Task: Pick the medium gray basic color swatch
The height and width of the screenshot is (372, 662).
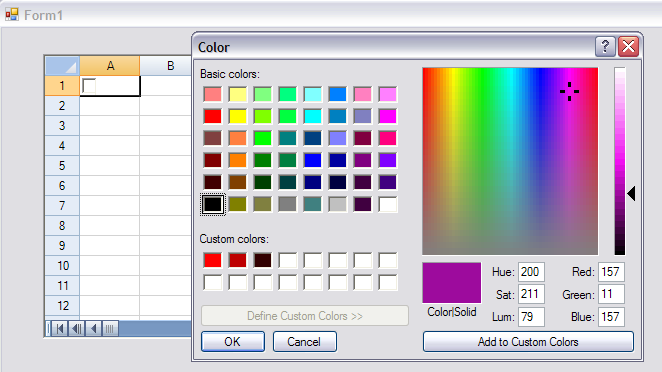Action: [x=288, y=204]
